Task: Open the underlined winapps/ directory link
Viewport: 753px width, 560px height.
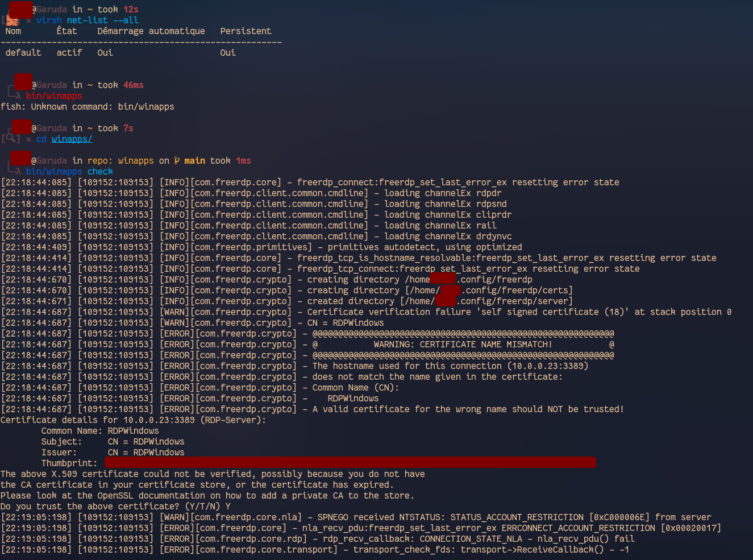Action: click(x=72, y=139)
